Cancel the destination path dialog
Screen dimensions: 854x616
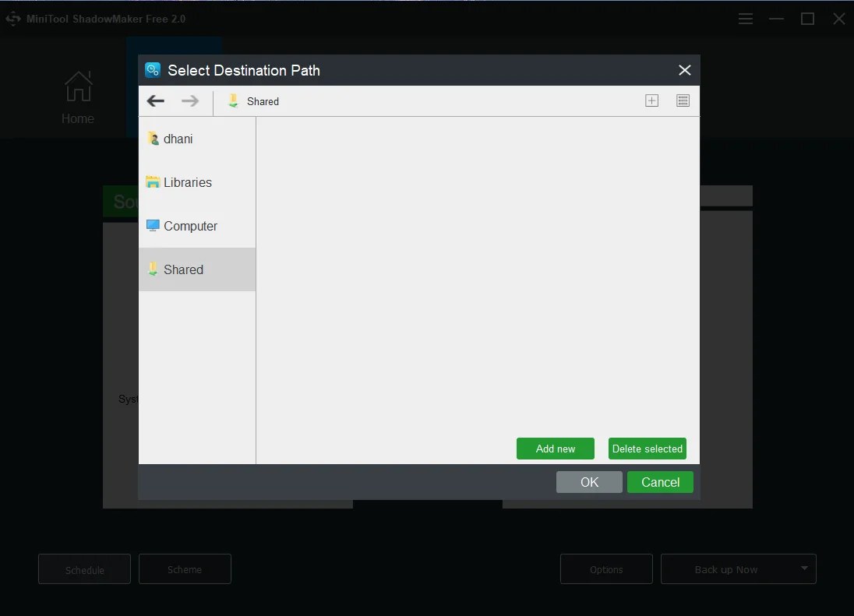(660, 482)
